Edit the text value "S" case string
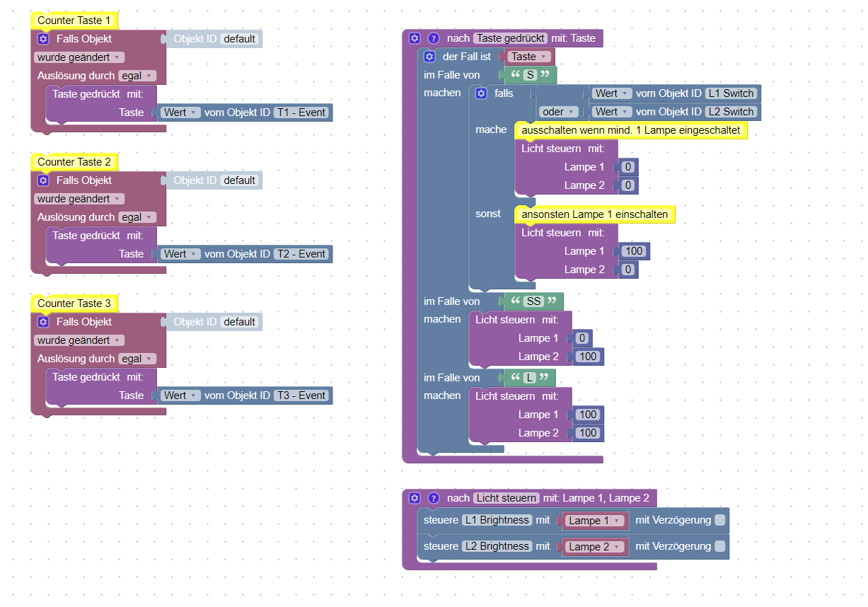The height and width of the screenshot is (607, 868). pos(530,75)
